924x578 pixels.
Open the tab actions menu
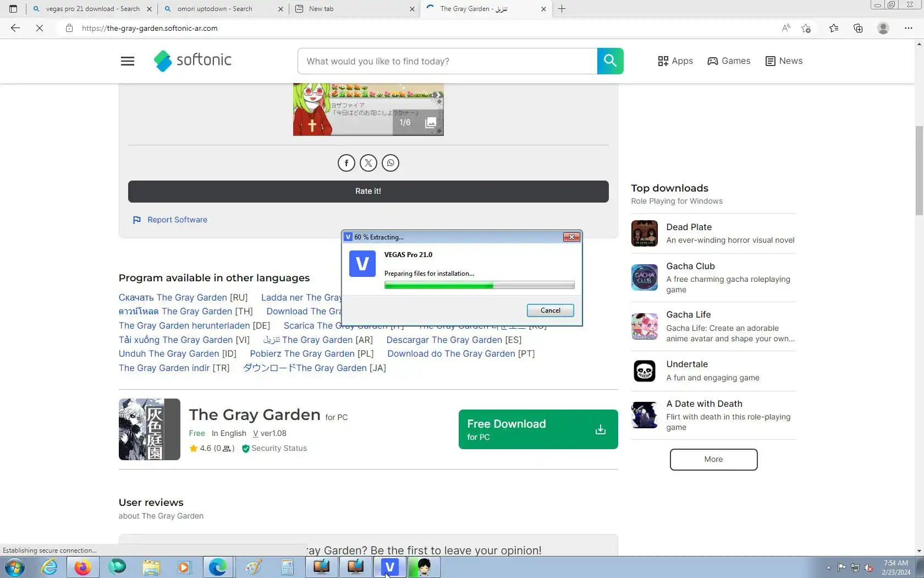[13, 9]
